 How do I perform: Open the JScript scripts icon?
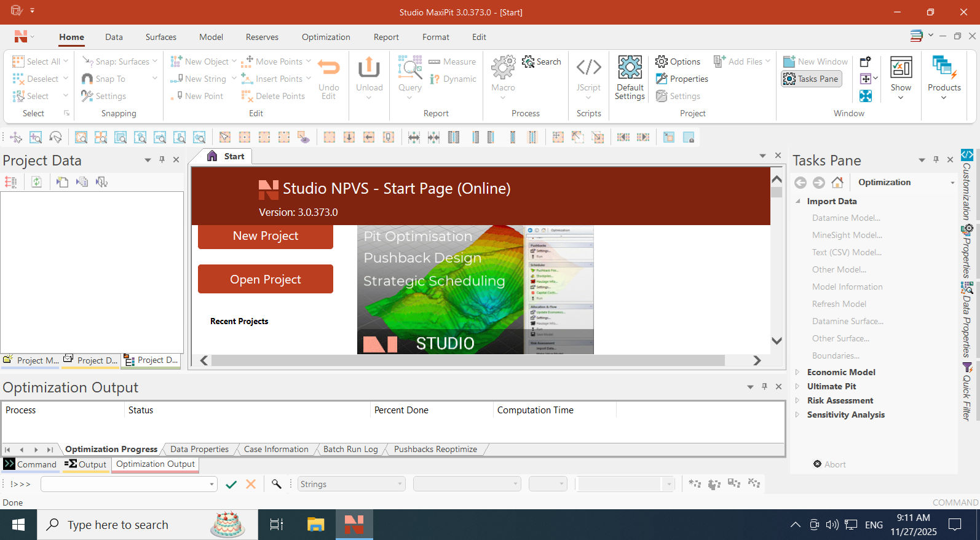point(588,67)
